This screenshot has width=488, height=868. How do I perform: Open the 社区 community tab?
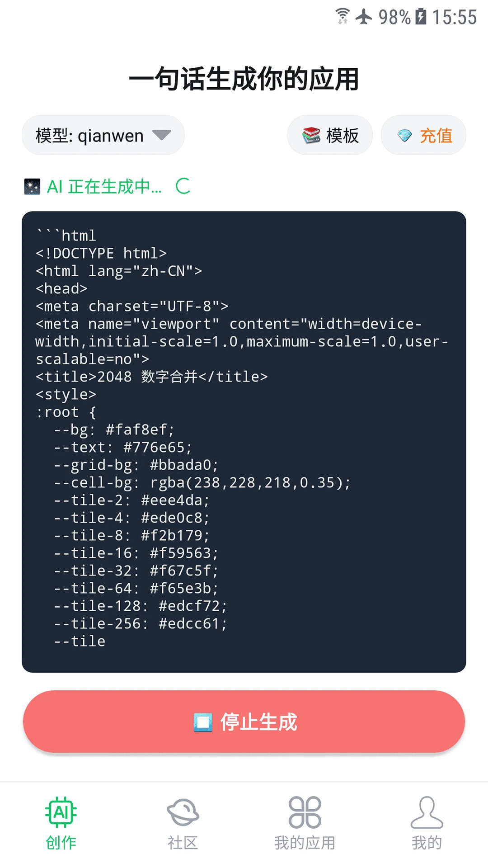point(183,824)
